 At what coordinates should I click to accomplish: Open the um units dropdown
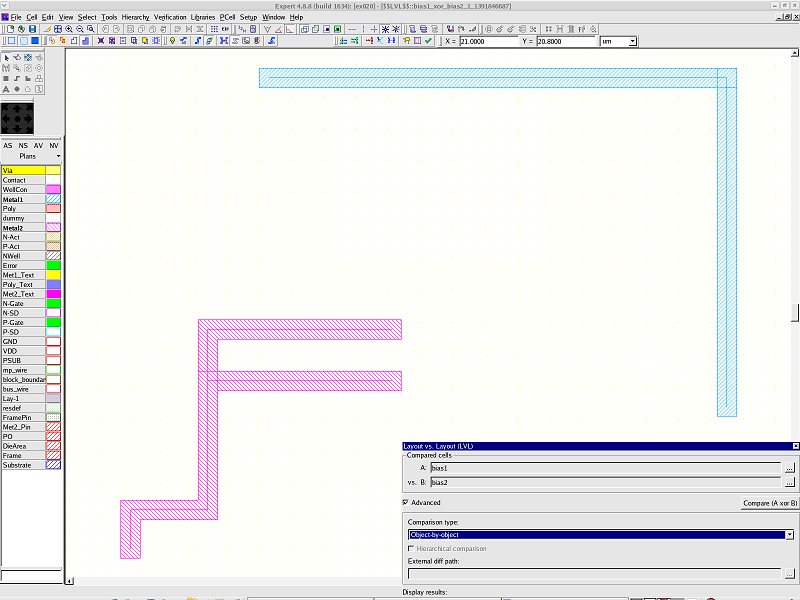coord(632,42)
